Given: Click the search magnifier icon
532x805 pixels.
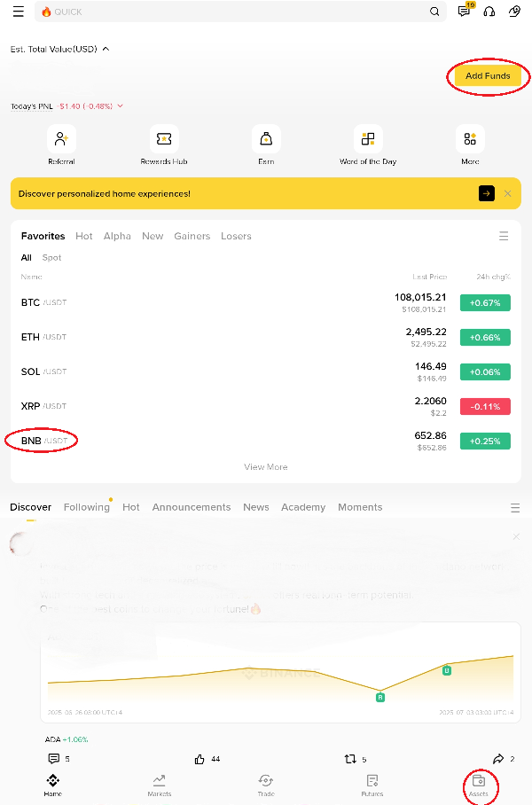Looking at the screenshot, I should (434, 12).
